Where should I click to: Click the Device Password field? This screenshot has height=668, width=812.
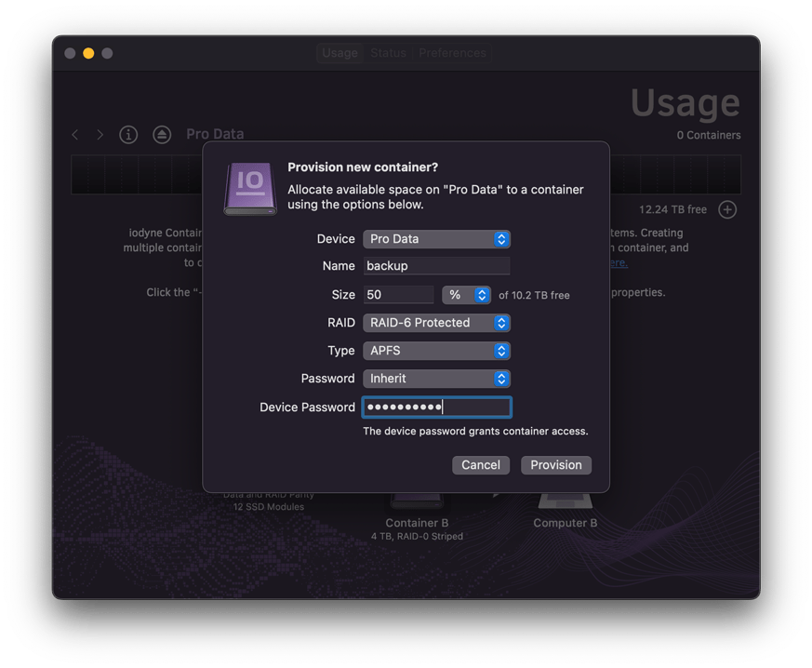tap(436, 407)
